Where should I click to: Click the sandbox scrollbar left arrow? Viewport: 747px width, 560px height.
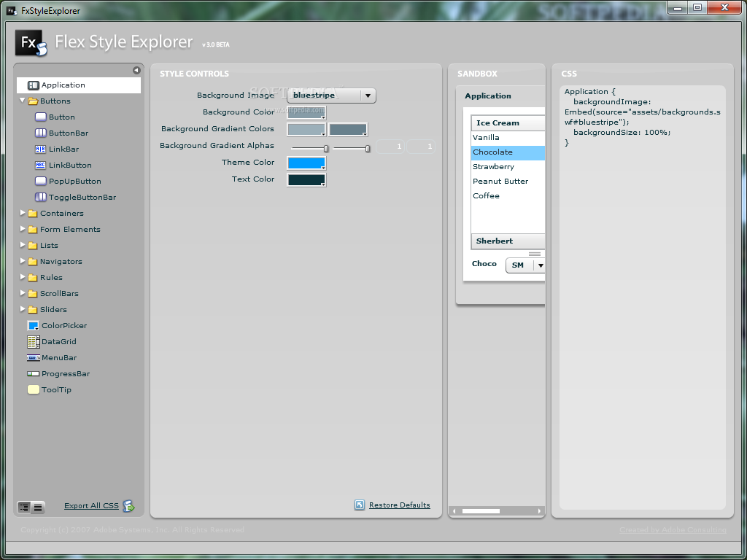[x=454, y=511]
